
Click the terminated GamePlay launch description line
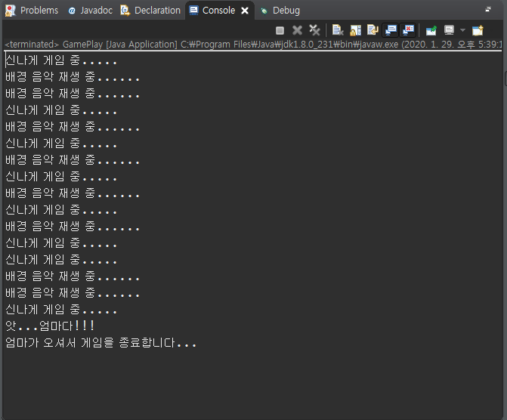(253, 45)
